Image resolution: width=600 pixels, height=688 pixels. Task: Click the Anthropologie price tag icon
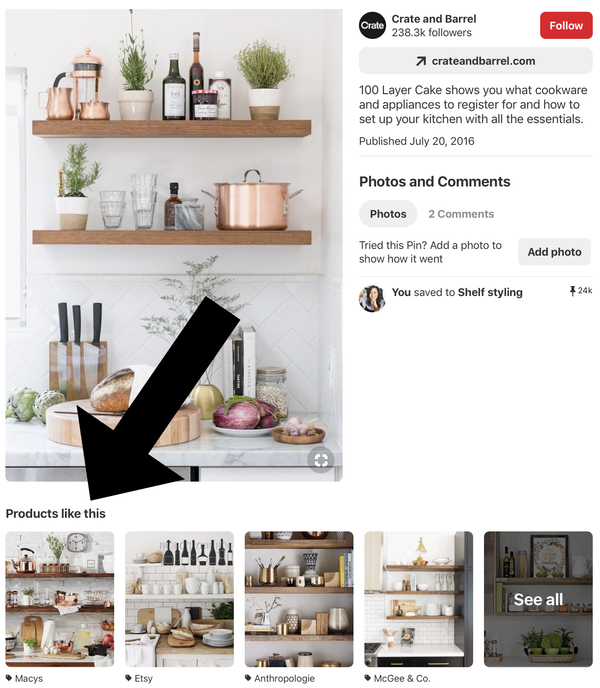click(x=248, y=678)
